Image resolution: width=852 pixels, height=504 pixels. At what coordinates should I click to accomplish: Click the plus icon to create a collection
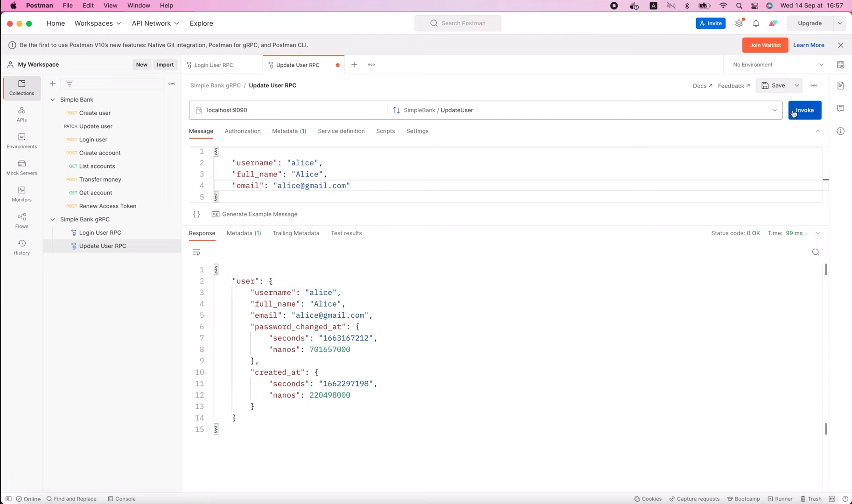53,84
